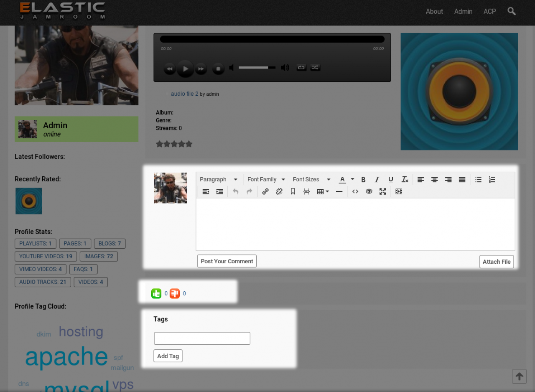Justify the comment text

[462, 180]
